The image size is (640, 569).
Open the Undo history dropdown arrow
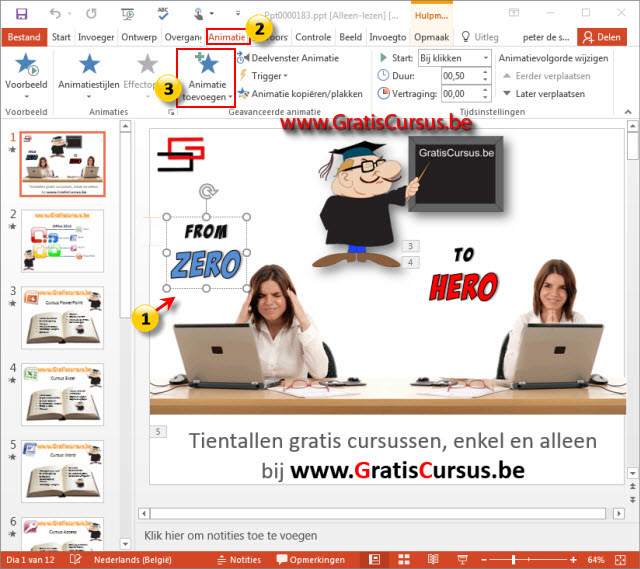(x=69, y=14)
